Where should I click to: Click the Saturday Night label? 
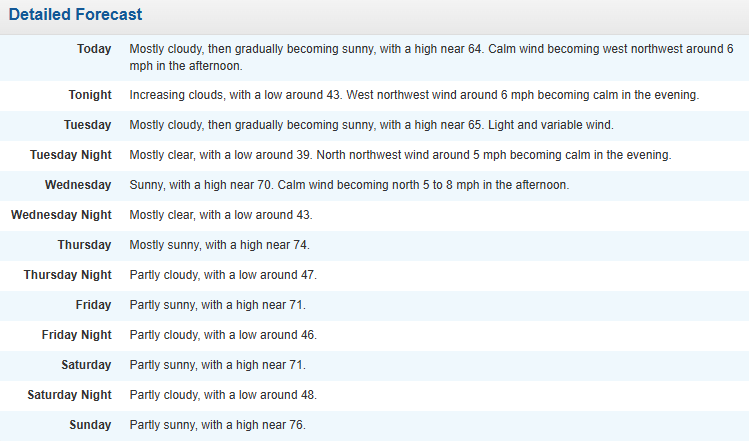click(x=70, y=395)
